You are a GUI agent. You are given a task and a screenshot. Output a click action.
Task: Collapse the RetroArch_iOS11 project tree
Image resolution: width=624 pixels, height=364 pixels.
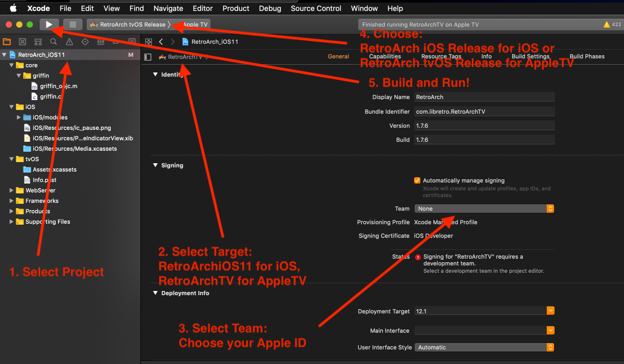pyautogui.click(x=4, y=54)
